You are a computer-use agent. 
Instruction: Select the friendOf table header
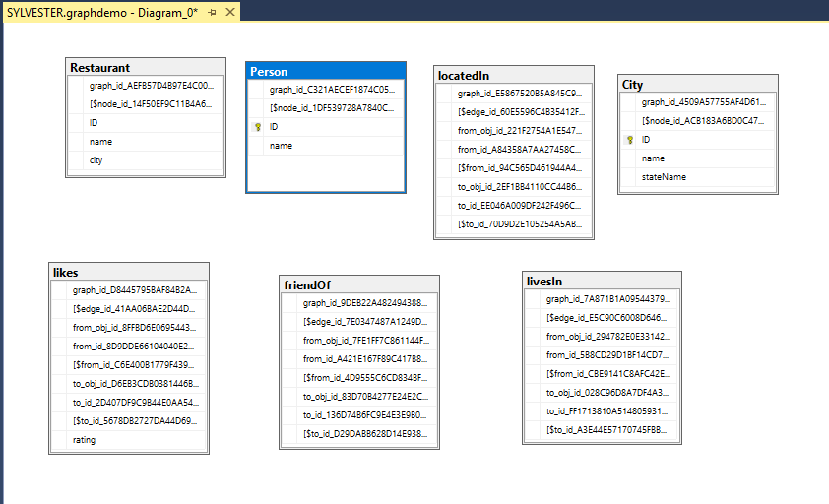pos(358,285)
